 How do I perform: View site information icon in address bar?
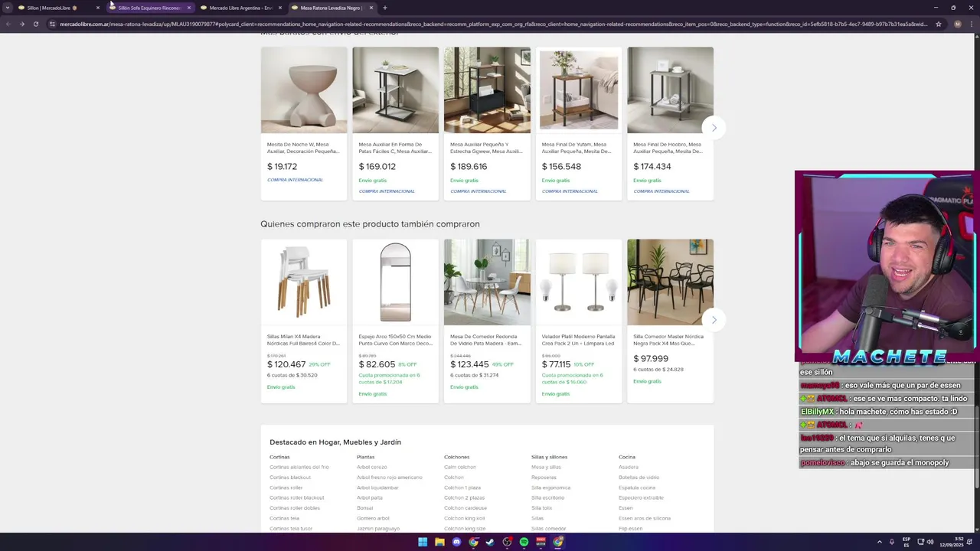tap(52, 24)
